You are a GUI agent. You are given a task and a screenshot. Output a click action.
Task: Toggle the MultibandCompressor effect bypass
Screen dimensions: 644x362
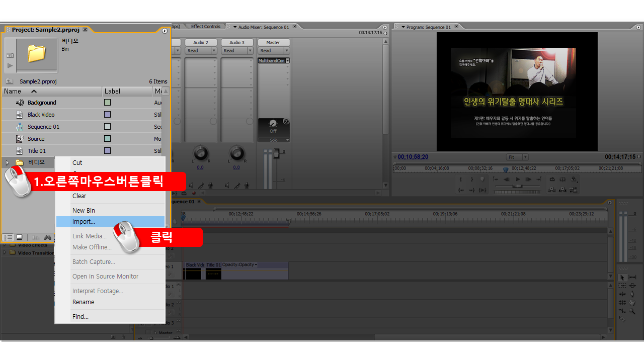pyautogui.click(x=286, y=122)
